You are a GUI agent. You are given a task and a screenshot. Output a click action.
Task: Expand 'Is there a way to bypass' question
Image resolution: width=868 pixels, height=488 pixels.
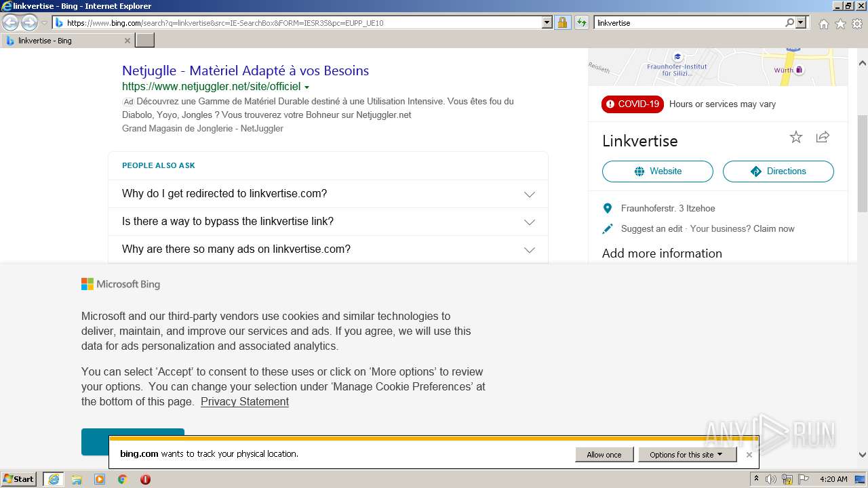[328, 222]
